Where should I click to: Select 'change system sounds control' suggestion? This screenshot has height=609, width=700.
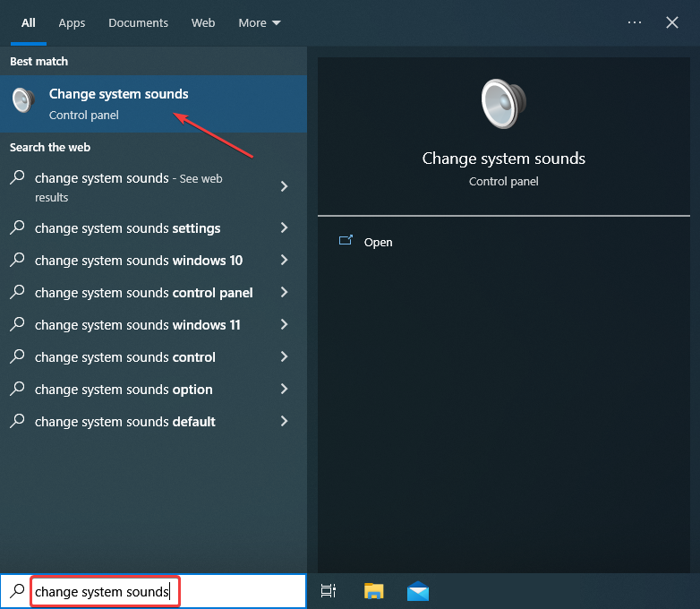pos(153,357)
